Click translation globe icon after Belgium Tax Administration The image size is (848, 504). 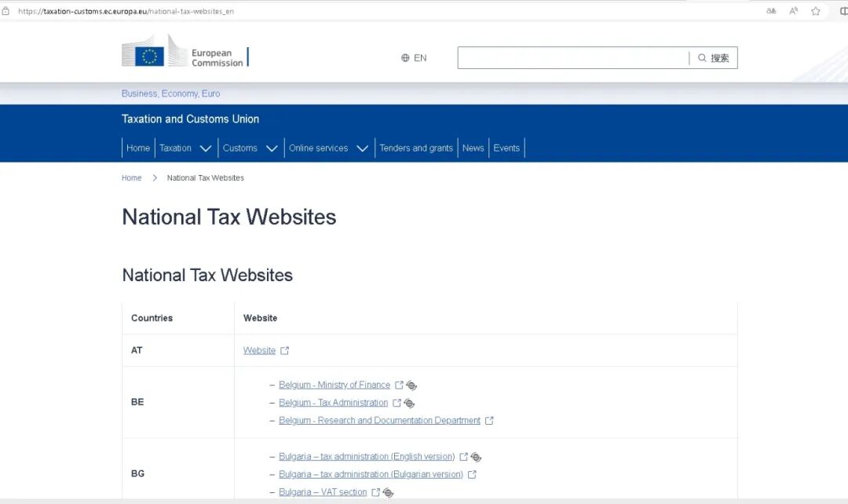(409, 404)
